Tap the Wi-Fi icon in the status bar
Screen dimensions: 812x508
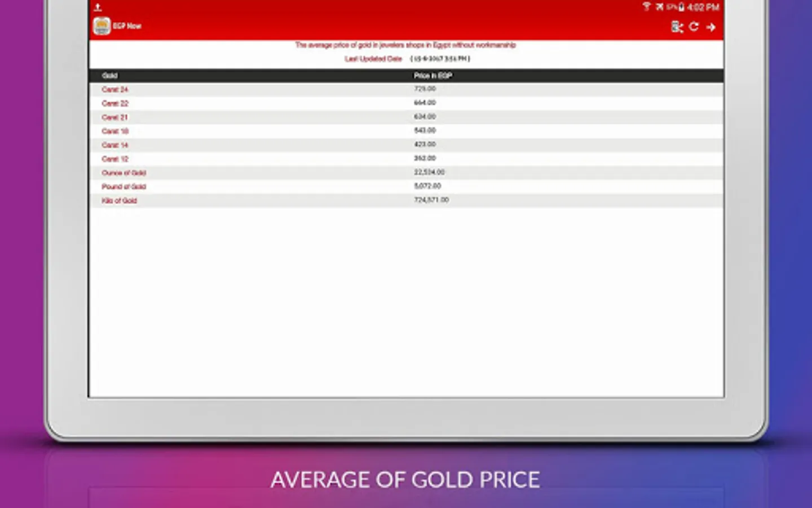(x=646, y=7)
